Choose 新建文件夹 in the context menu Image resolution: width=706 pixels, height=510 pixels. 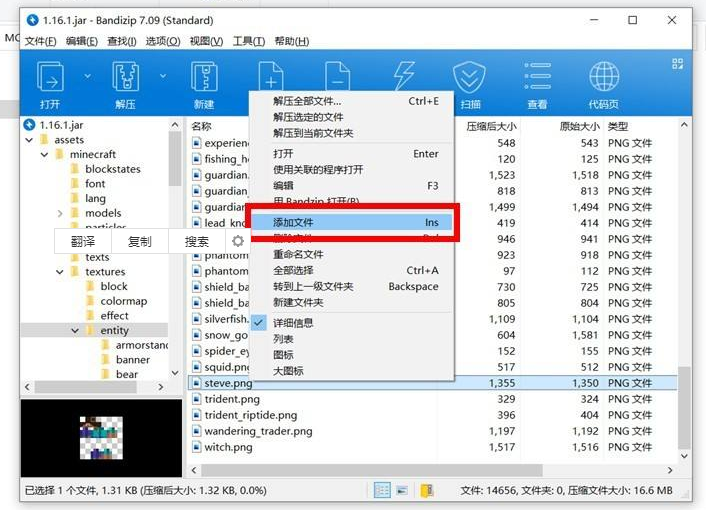click(x=352, y=302)
